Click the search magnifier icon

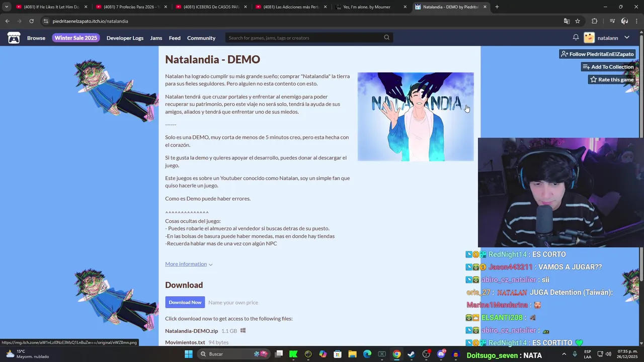386,38
